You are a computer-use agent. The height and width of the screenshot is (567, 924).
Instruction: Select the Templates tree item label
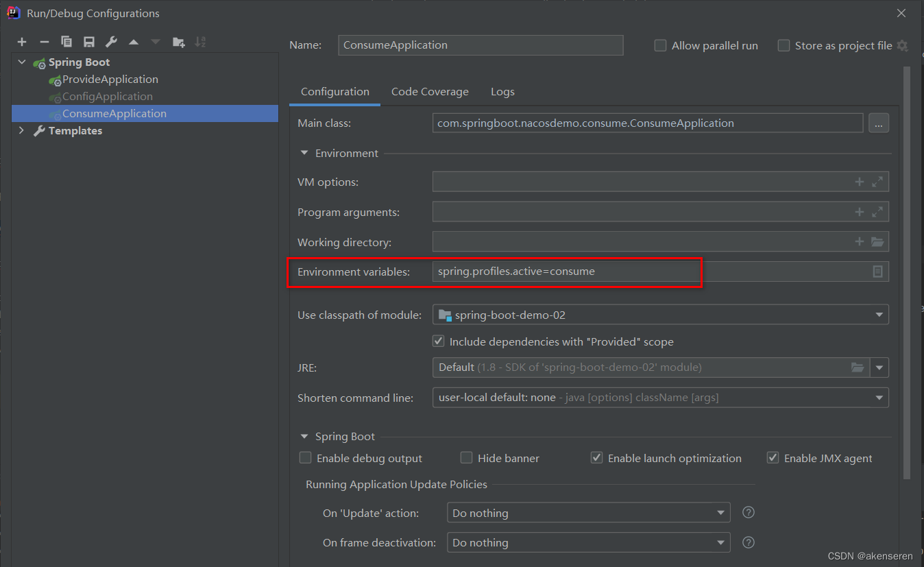click(75, 131)
